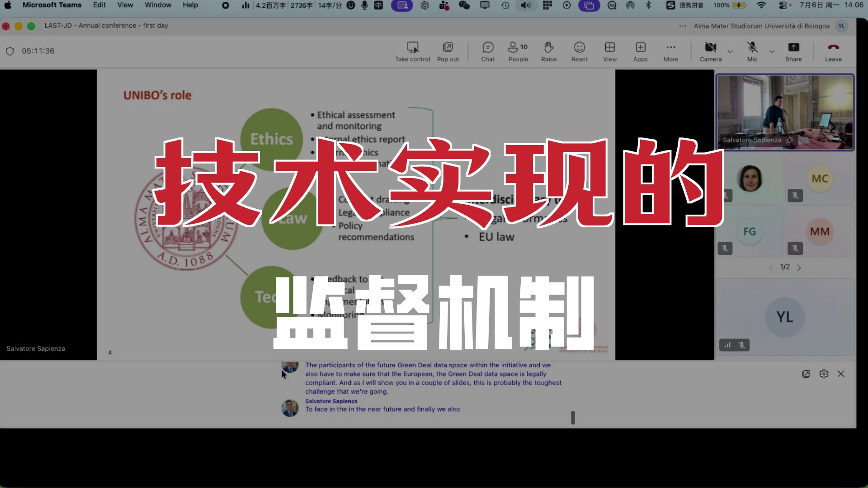
Task: Open More meeting options
Action: pyautogui.click(x=671, y=52)
